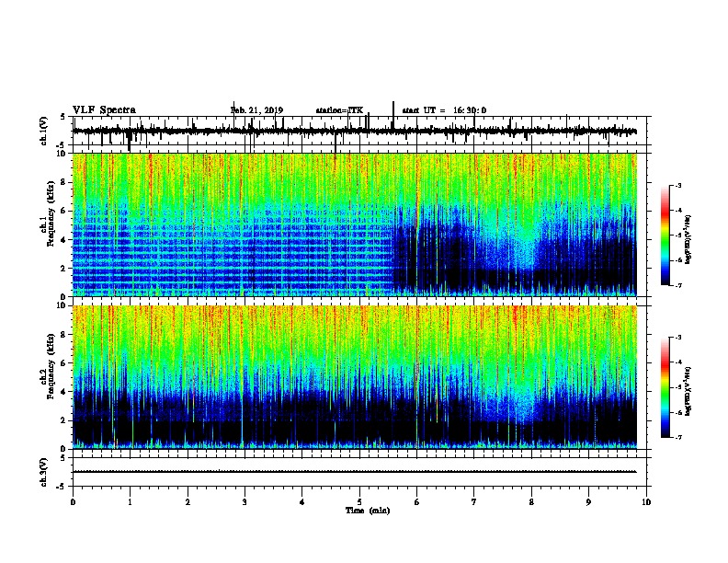Click time axis tick label "0"
The height and width of the screenshot is (563, 728).
(73, 502)
